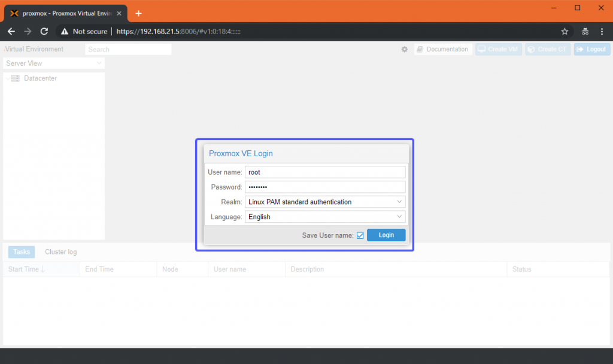Sort by Start Time column
This screenshot has height=364, width=613.
[41, 269]
